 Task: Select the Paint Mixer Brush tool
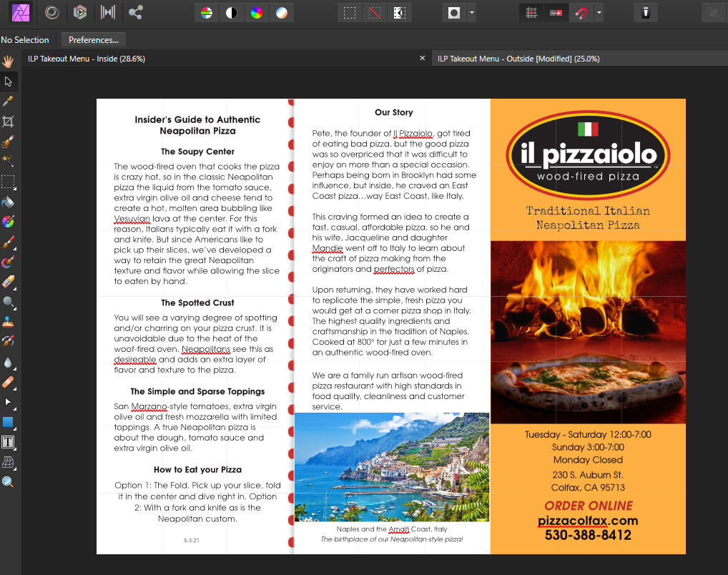[8, 262]
